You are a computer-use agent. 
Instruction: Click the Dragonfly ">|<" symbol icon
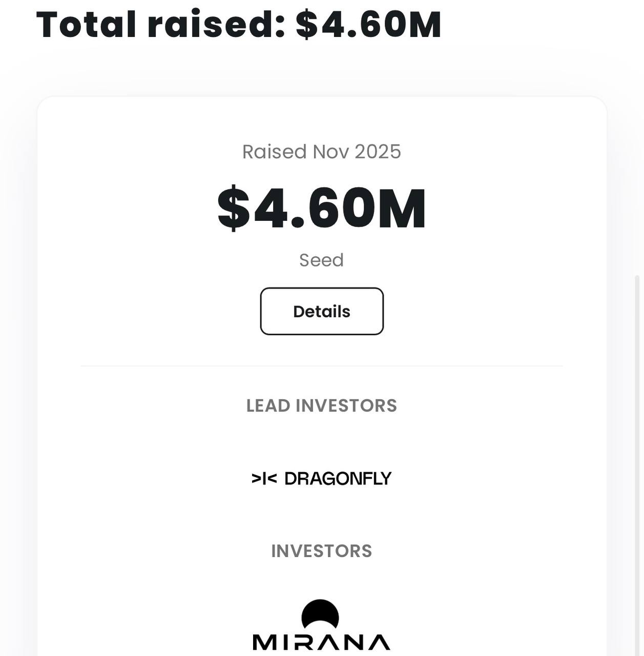coord(264,479)
